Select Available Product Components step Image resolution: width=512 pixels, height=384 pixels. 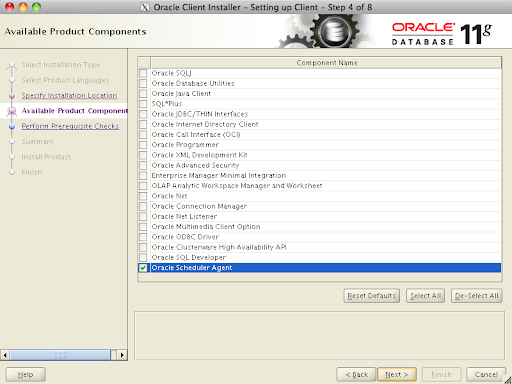(75, 111)
